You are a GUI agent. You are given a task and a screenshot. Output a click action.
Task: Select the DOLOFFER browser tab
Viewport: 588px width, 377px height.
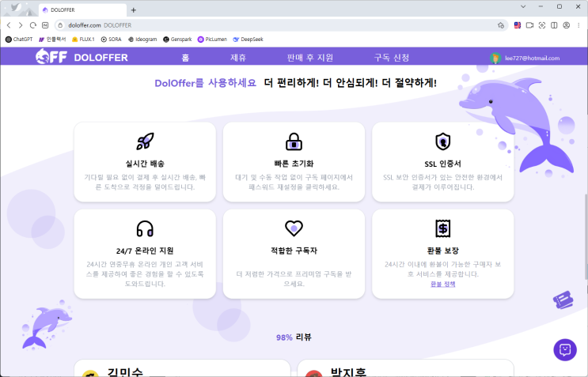(82, 10)
